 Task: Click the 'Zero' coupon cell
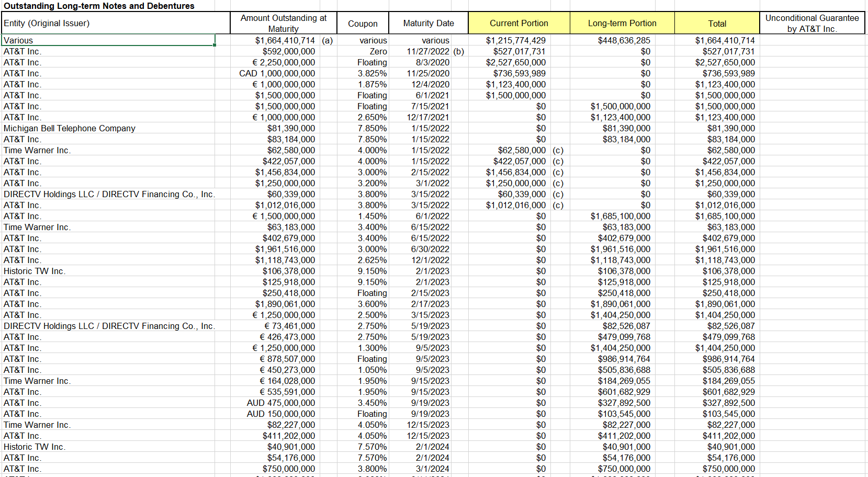click(363, 51)
